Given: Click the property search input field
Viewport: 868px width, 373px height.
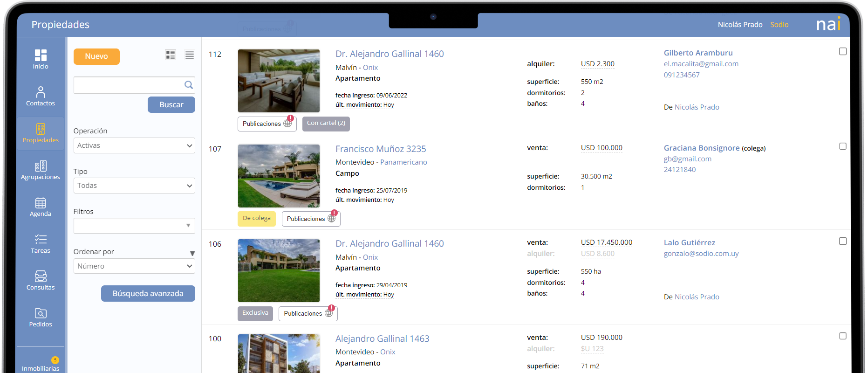Looking at the screenshot, I should [x=129, y=85].
